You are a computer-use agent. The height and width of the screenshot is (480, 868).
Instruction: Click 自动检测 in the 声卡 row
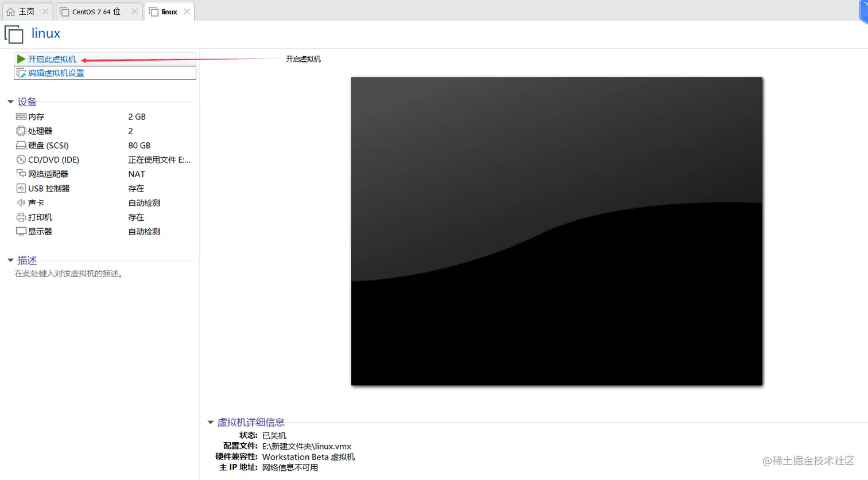point(144,202)
